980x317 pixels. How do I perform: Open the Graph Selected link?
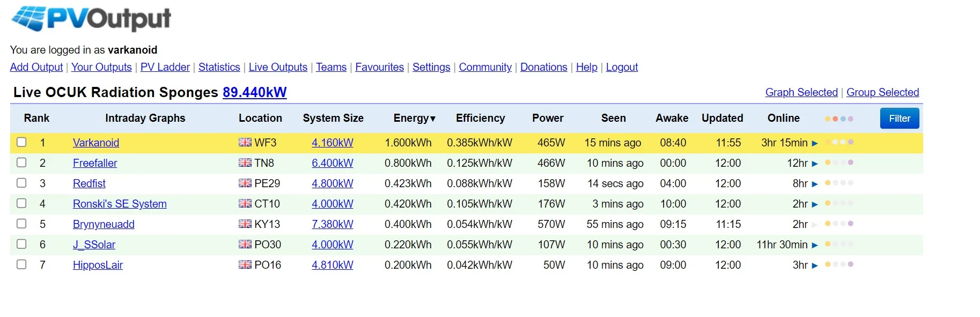coord(801,92)
